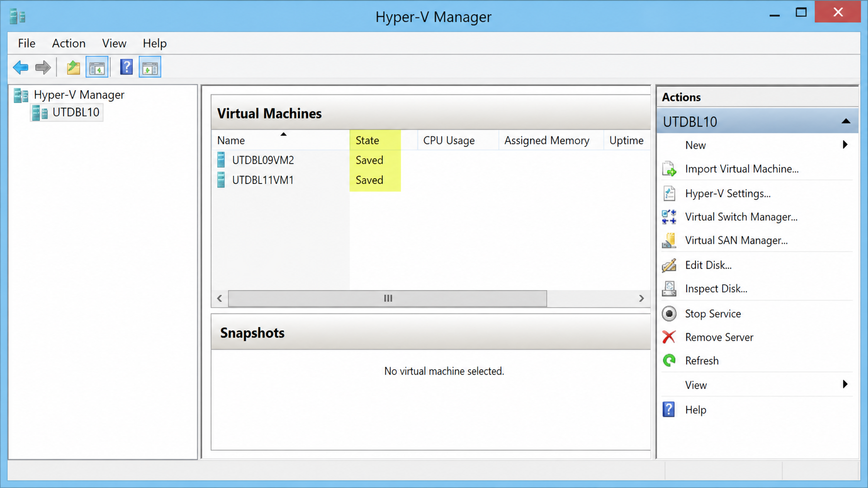The width and height of the screenshot is (868, 488).
Task: Select Inspect Disk... action
Action: (716, 288)
